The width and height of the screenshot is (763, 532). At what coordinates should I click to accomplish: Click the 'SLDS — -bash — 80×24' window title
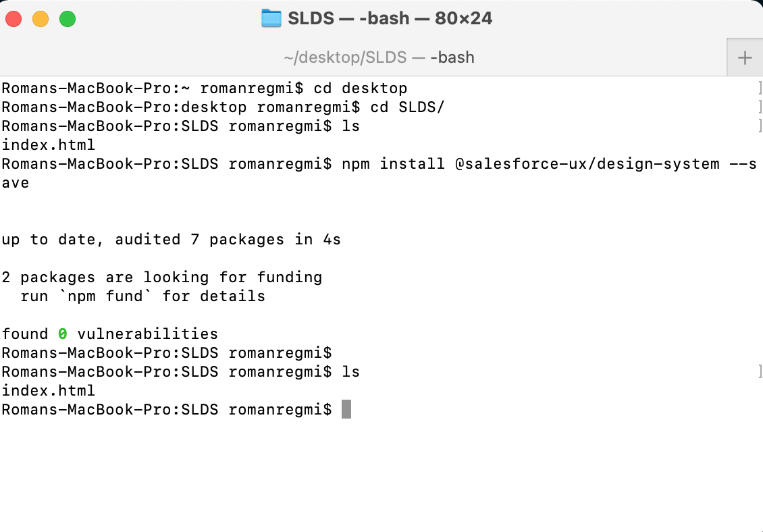point(390,18)
